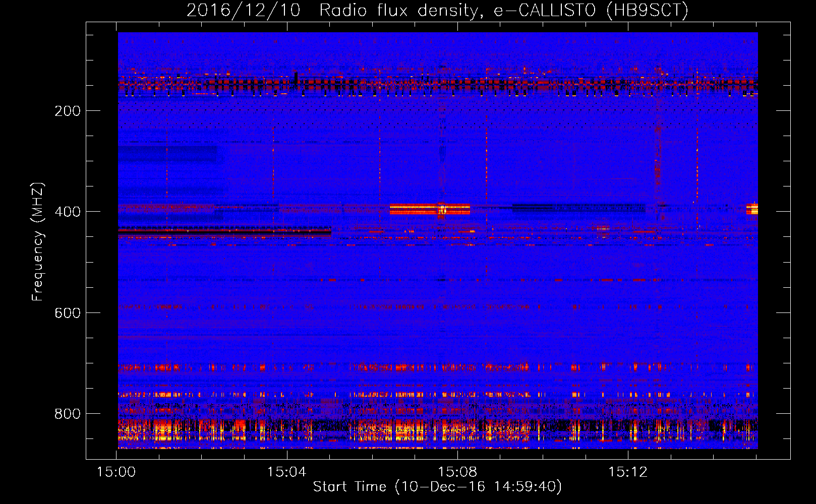Click the bright yellow-red burst near 400 MHz

point(430,209)
